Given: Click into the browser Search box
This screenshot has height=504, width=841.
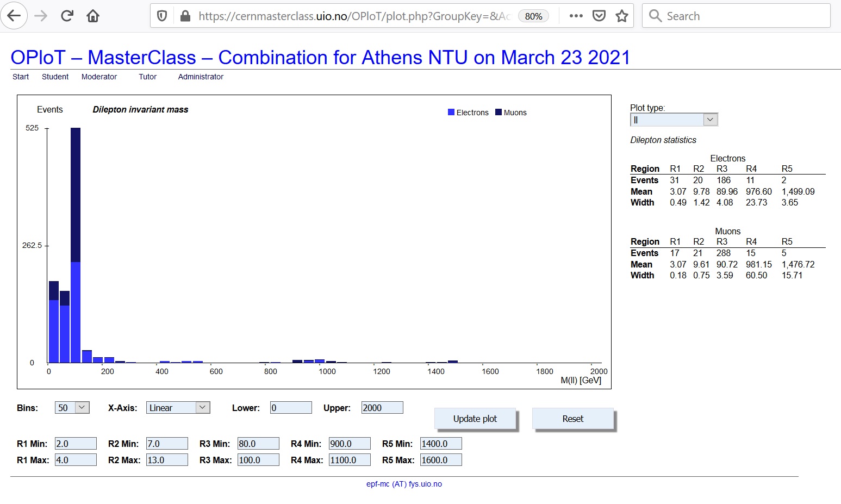Looking at the screenshot, I should point(736,16).
